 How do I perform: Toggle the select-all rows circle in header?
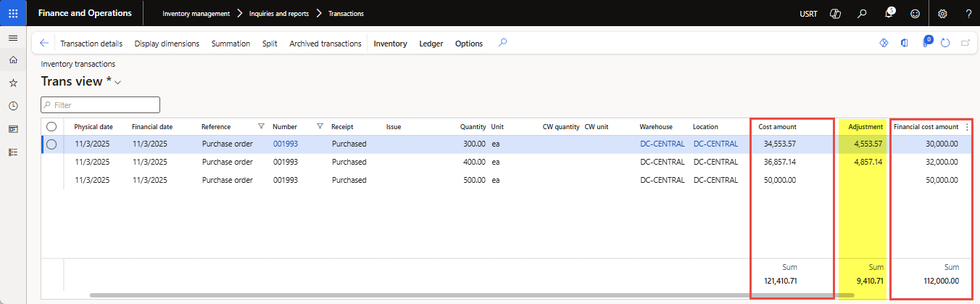[51, 126]
